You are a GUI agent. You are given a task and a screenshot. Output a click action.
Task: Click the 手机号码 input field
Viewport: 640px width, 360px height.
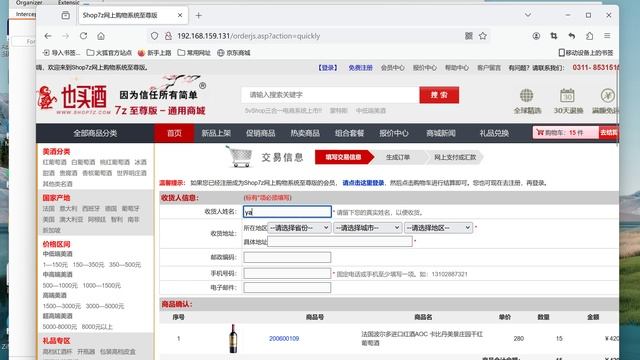pyautogui.click(x=287, y=273)
